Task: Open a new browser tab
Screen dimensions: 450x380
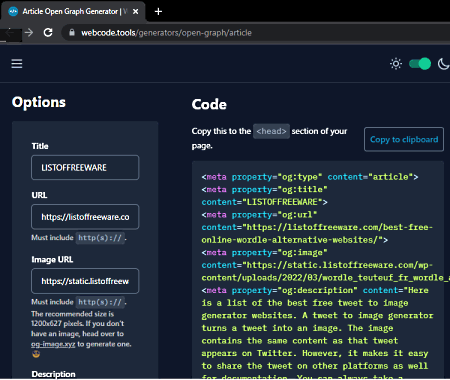Action: [158, 12]
